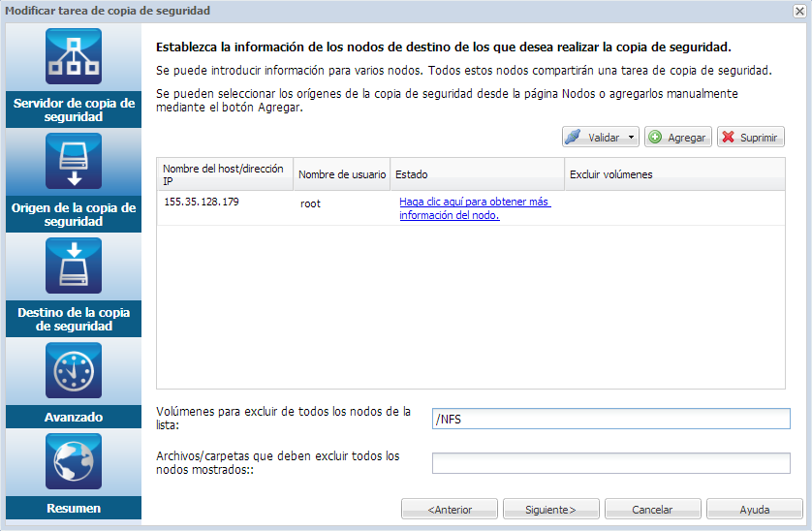Focus the volumes to exclude field containing /NFS

(x=611, y=419)
